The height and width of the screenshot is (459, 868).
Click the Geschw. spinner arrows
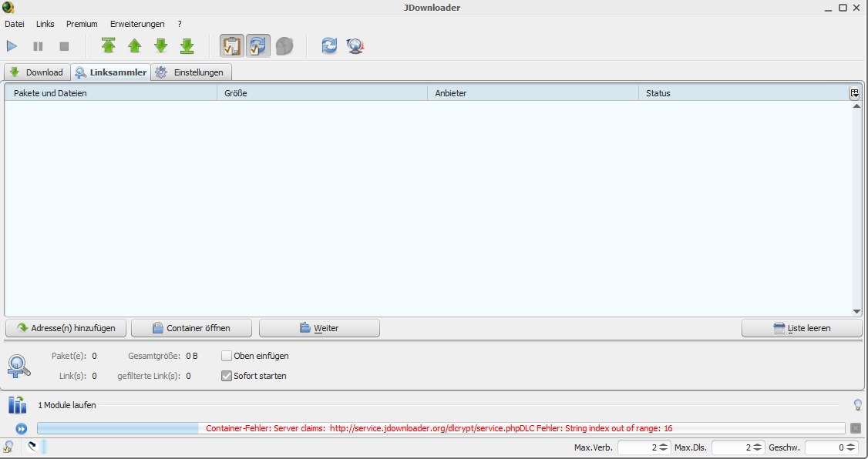pyautogui.click(x=851, y=447)
